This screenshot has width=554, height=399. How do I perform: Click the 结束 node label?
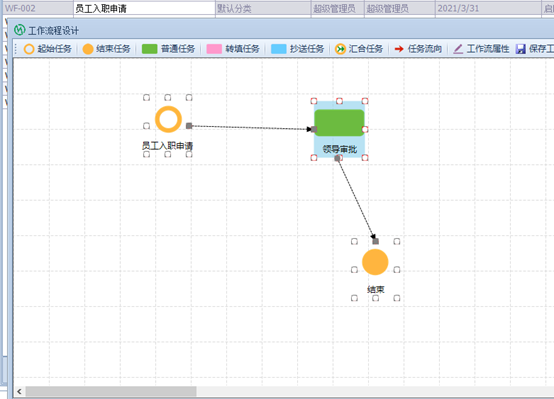(376, 289)
